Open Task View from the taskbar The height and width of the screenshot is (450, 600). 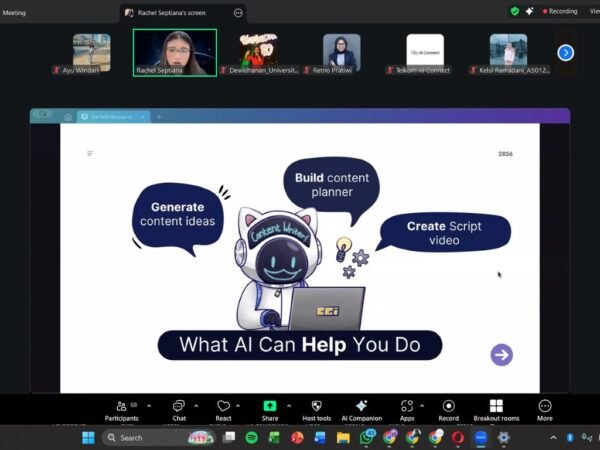pos(229,437)
